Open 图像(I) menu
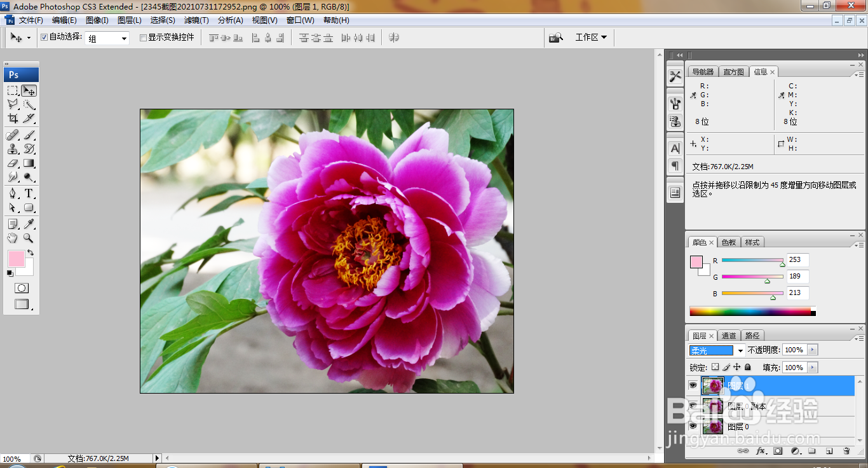This screenshot has height=468, width=868. tap(97, 20)
